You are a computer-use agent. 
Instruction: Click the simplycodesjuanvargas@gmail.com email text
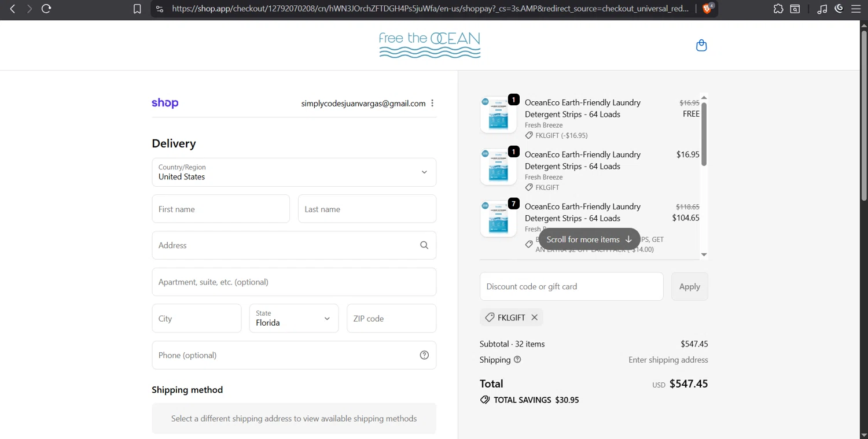363,103
